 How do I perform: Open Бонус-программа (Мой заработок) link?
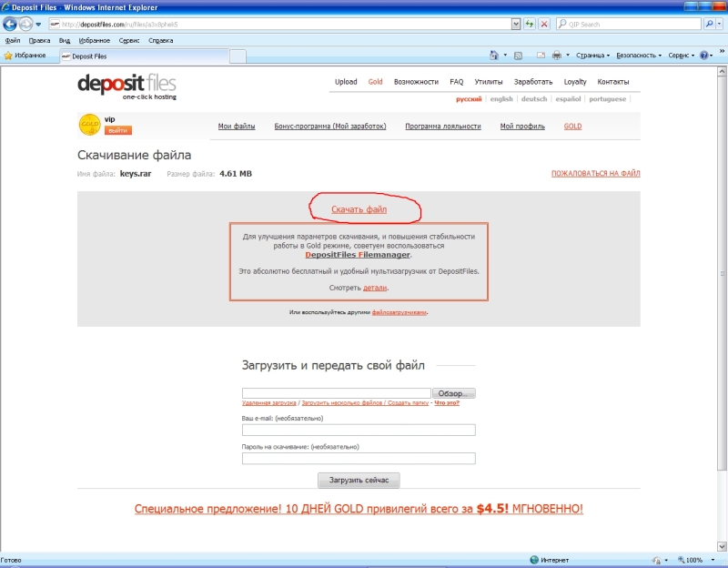click(330, 126)
